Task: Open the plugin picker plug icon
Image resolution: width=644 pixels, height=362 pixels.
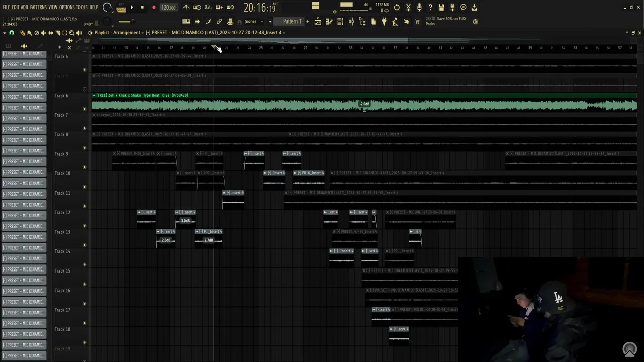Action: 384,22
